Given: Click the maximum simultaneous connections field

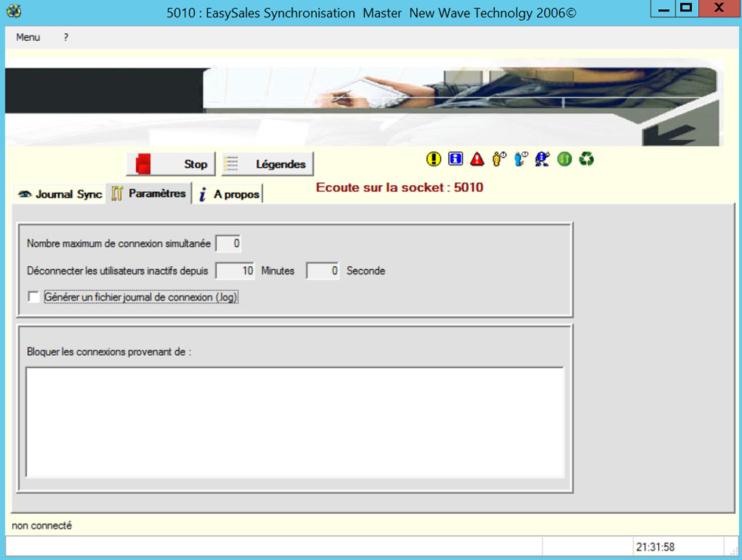Looking at the screenshot, I should (x=228, y=243).
